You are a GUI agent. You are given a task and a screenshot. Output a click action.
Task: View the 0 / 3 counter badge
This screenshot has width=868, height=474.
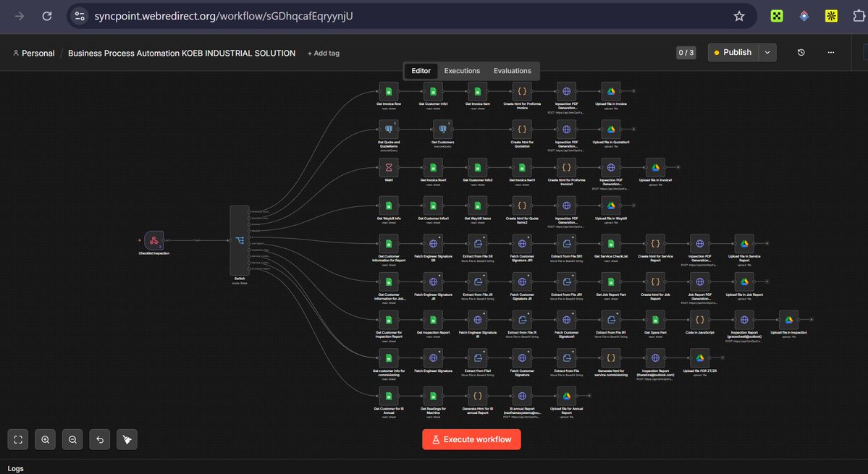[686, 53]
